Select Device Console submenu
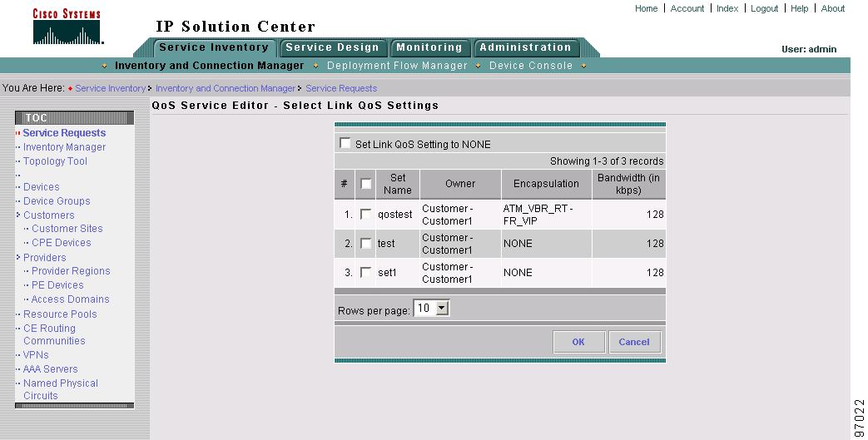 531,66
